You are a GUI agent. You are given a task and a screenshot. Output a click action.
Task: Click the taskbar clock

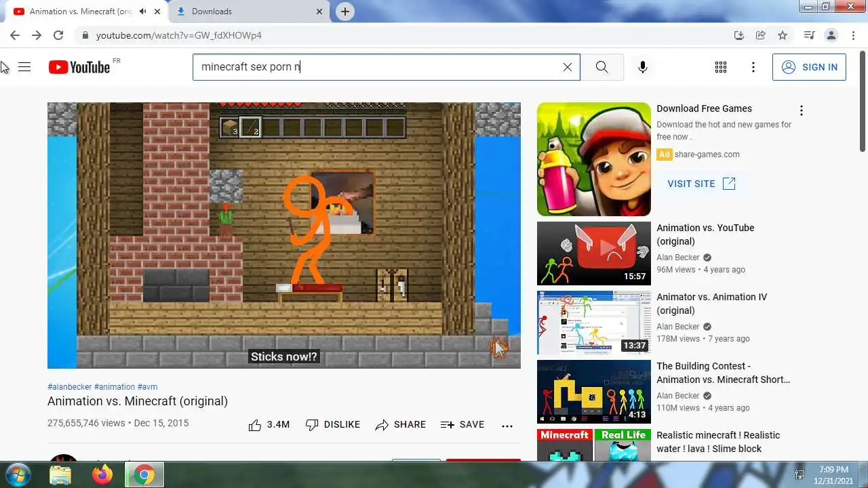click(833, 474)
